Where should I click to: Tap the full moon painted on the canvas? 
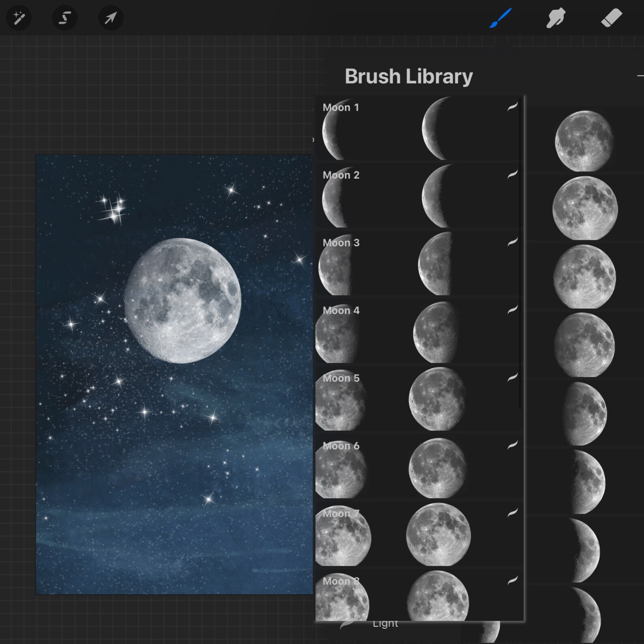[x=182, y=301]
